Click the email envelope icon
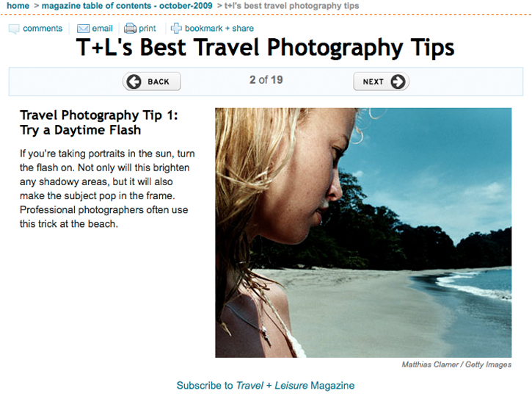This screenshot has width=532, height=396. tap(83, 29)
